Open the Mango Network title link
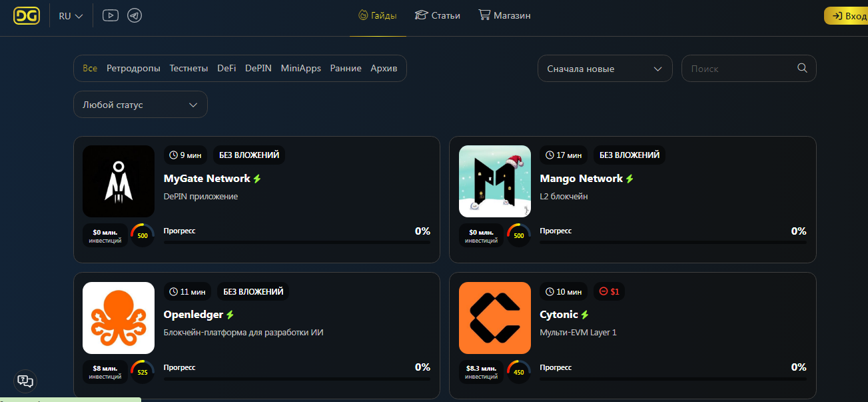 (x=582, y=179)
